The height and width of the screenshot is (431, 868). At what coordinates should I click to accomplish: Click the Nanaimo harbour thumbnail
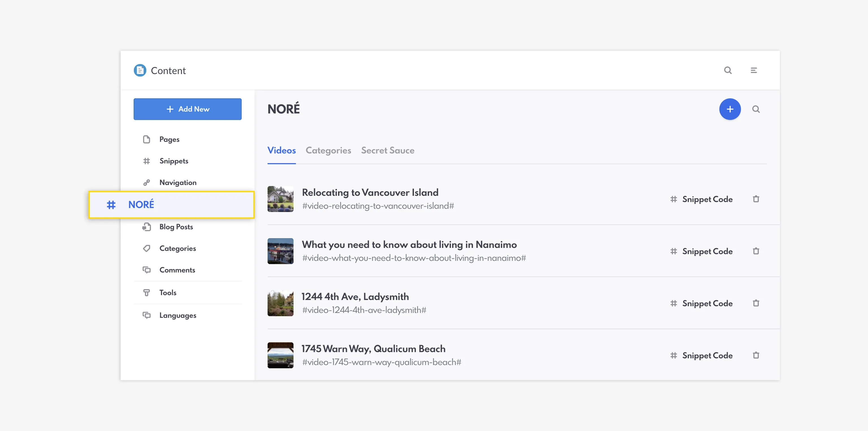pos(280,251)
